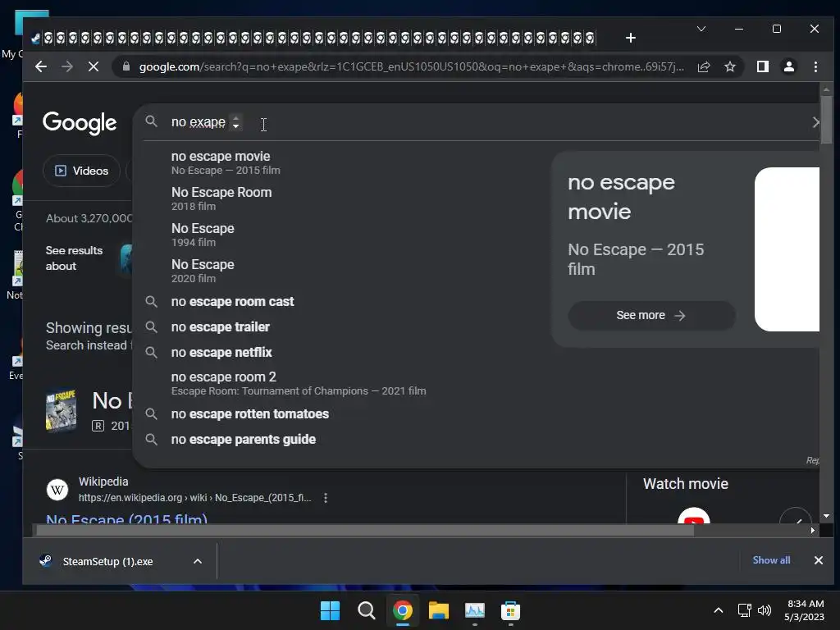Click the YouTube icon under Watch movie
This screenshot has width=840, height=630.
coord(694,517)
